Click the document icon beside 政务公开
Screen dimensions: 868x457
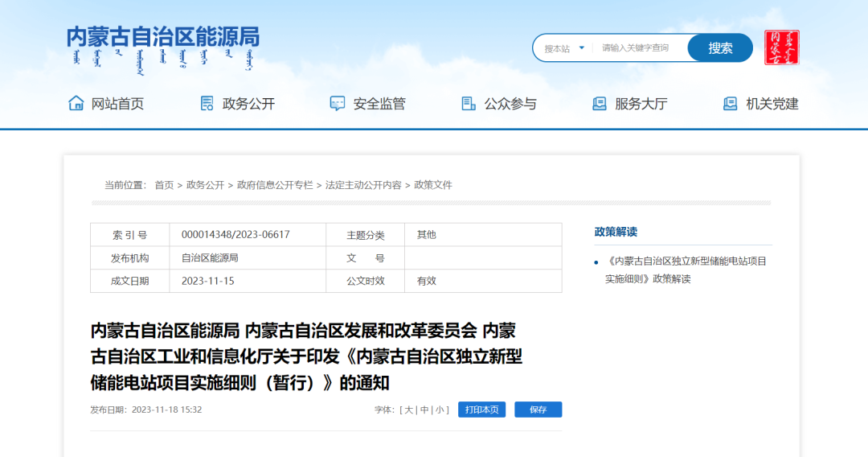click(207, 103)
